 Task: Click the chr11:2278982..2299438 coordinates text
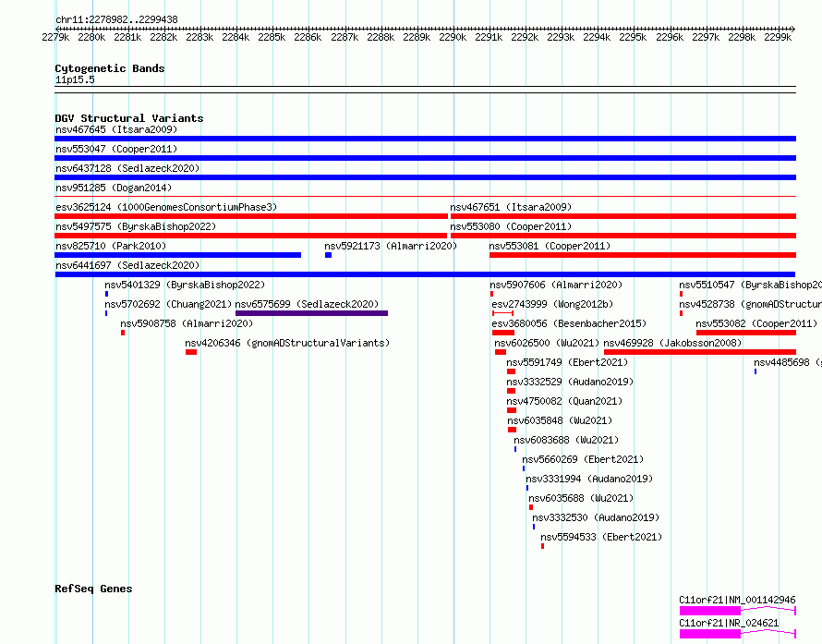(x=116, y=19)
